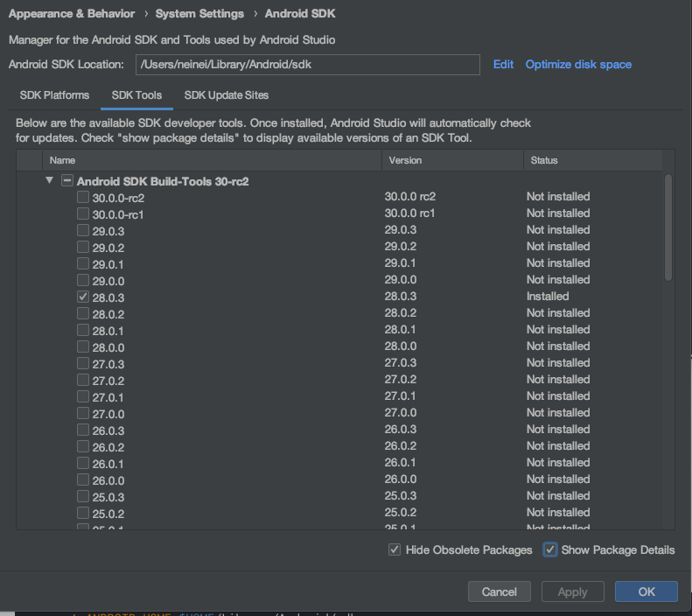Click the Edit SDK location link
Screen dimensions: 692x616
click(x=503, y=65)
